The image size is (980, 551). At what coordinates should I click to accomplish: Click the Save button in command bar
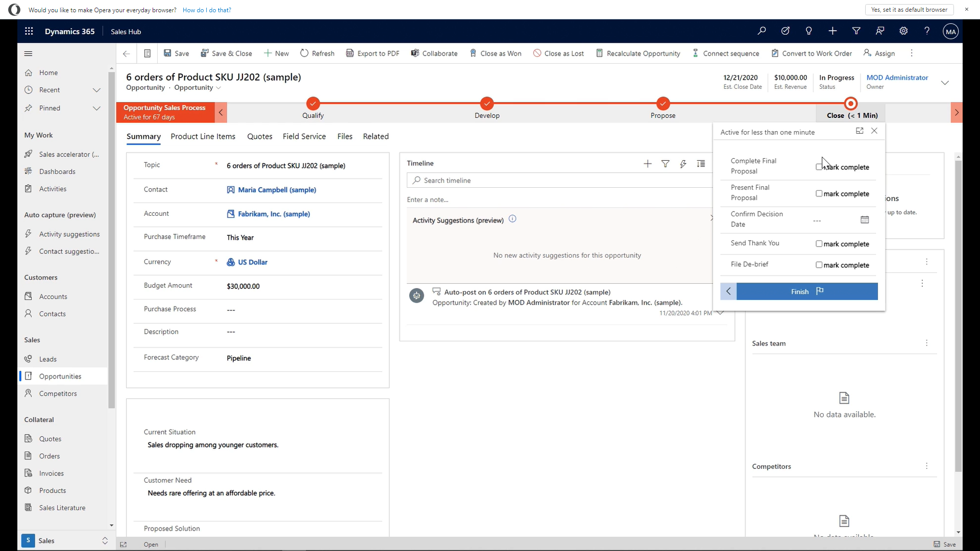click(x=176, y=53)
